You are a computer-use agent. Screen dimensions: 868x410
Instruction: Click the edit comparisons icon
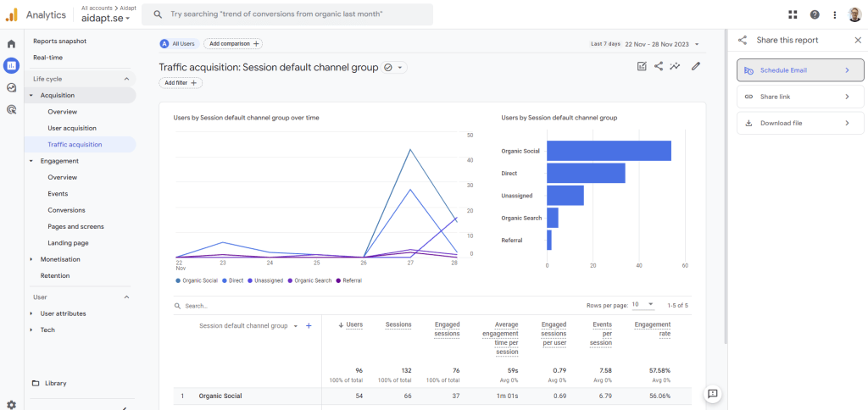(642, 66)
